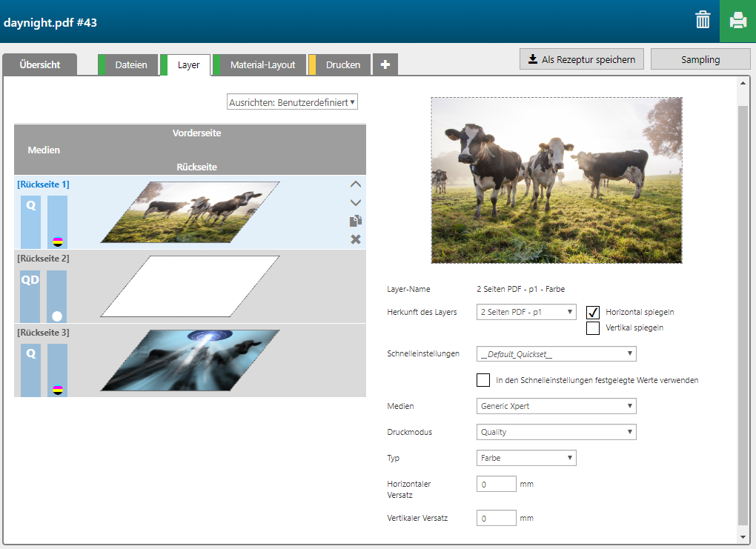Click the trash can delete icon
This screenshot has height=549, width=756.
pos(703,21)
